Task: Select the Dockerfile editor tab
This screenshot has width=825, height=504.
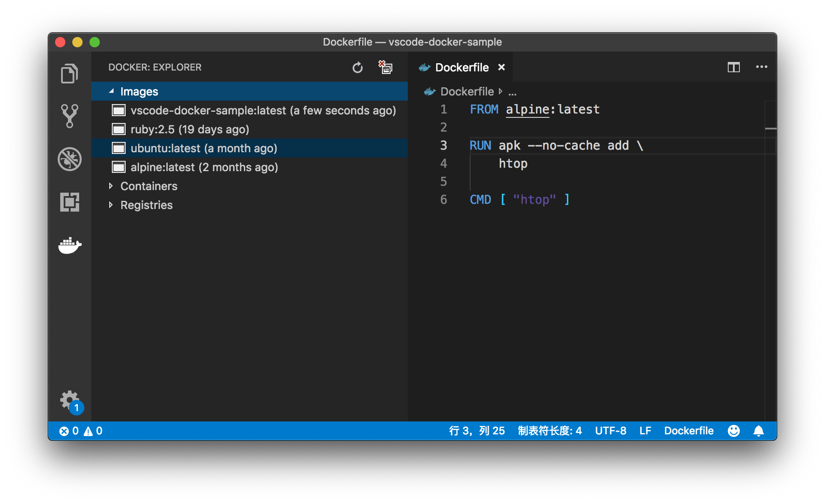Action: [x=462, y=68]
